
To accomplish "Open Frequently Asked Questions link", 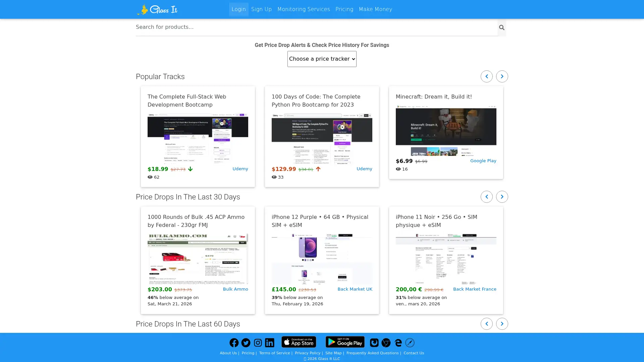I will [x=372, y=353].
